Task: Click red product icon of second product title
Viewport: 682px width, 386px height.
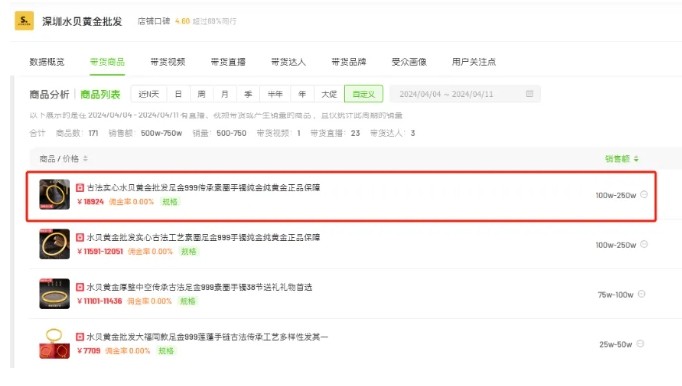Action: 80,237
